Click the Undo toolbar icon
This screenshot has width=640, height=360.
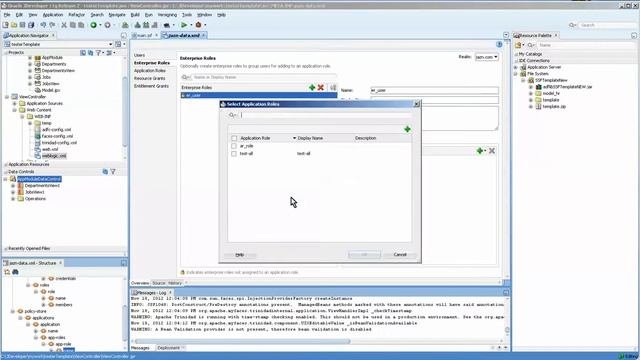[x=43, y=25]
